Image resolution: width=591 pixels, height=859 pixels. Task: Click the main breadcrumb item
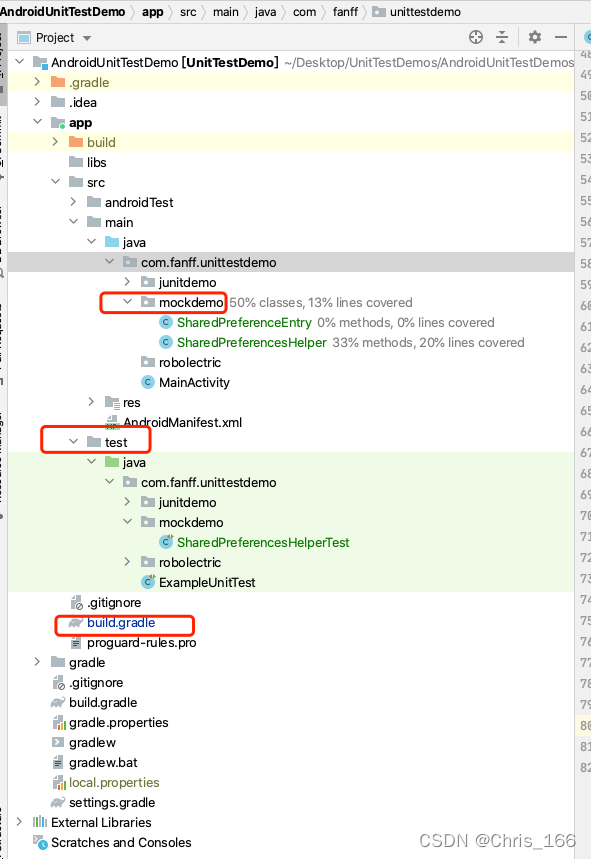click(226, 12)
